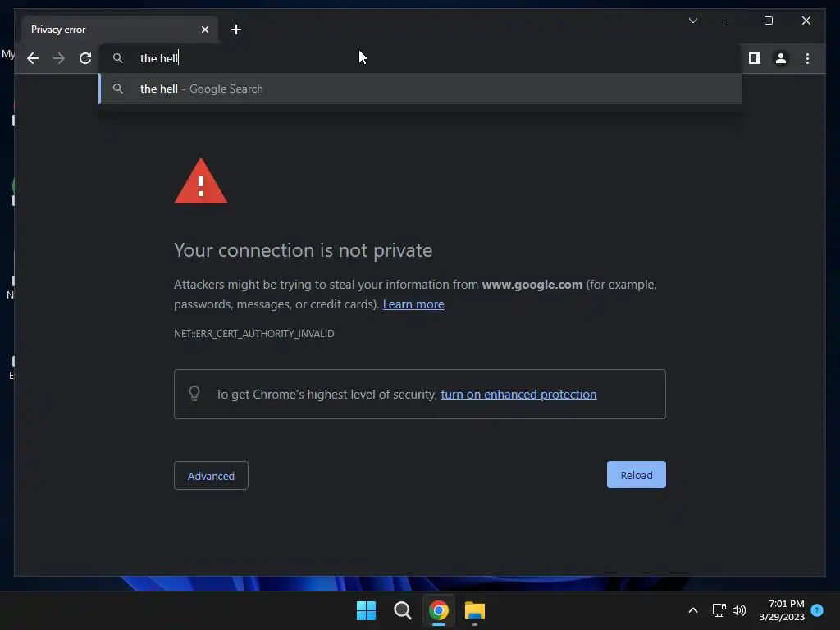Click the blue Reload button
This screenshot has height=630, width=840.
(636, 475)
